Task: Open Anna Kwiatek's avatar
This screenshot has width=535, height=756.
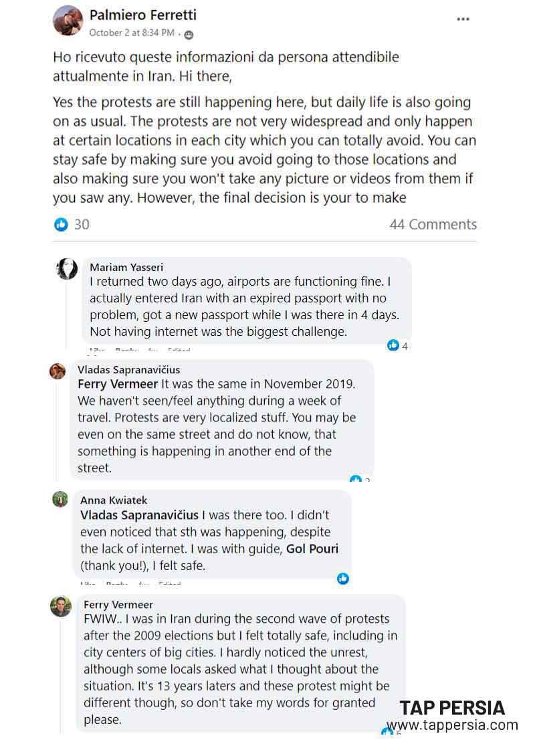Action: (61, 500)
